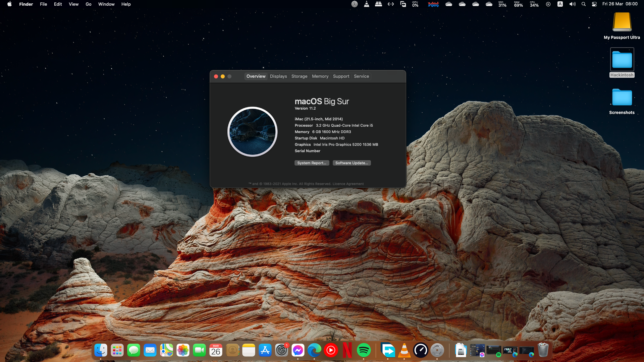
Task: Open Contacts from the Dock
Action: pos(232,351)
